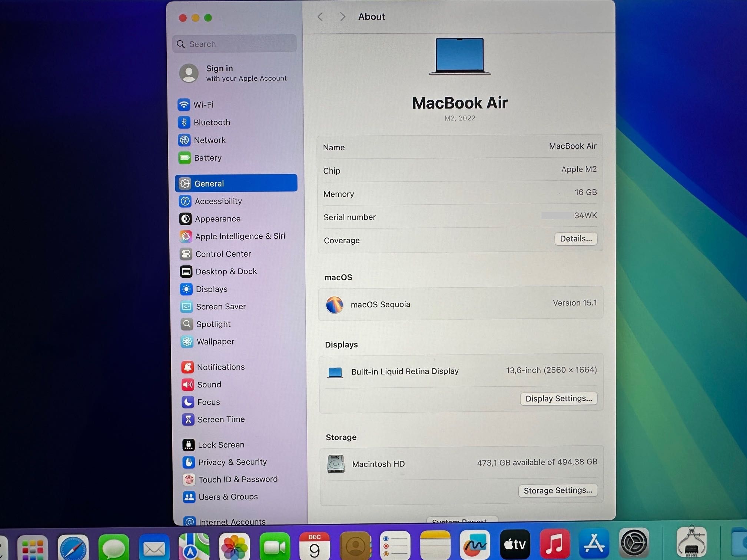Select General in the sidebar
747x560 pixels.
pos(236,183)
